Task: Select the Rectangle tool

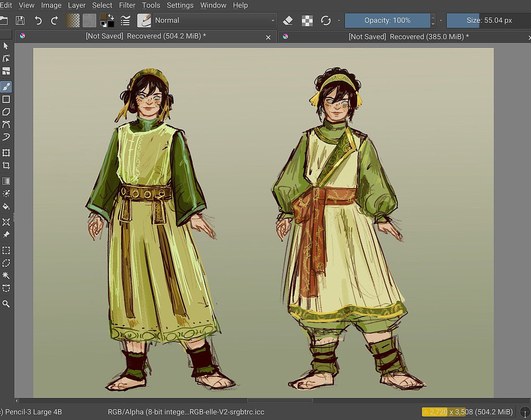Action: tap(6, 99)
